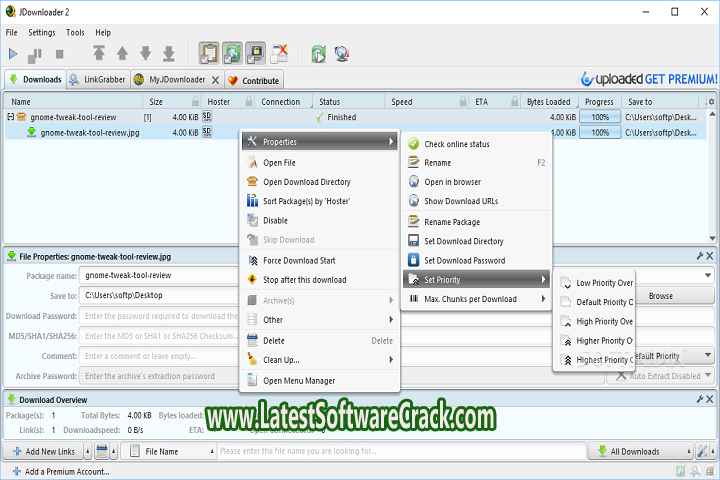Screen dimensions: 720x480
Task: Expand the Set Priority submenu
Action: [477, 280]
